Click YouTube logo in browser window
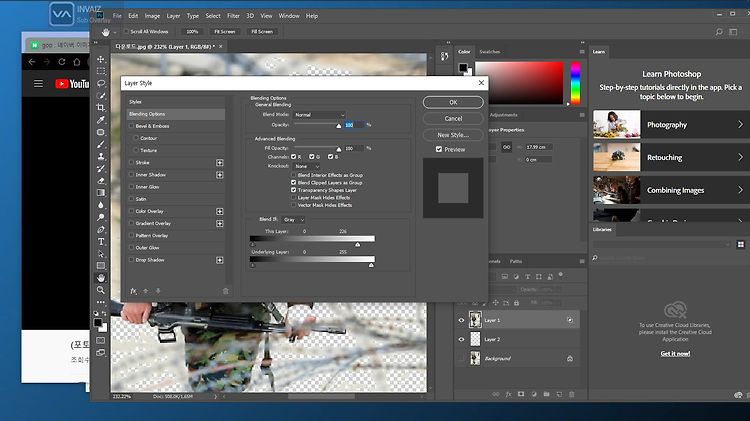 (x=72, y=84)
